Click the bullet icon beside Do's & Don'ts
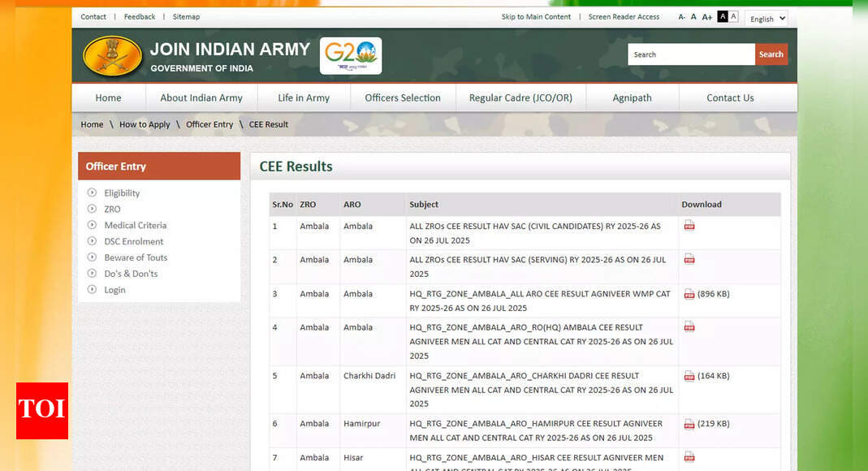Image resolution: width=868 pixels, height=471 pixels. [92, 273]
